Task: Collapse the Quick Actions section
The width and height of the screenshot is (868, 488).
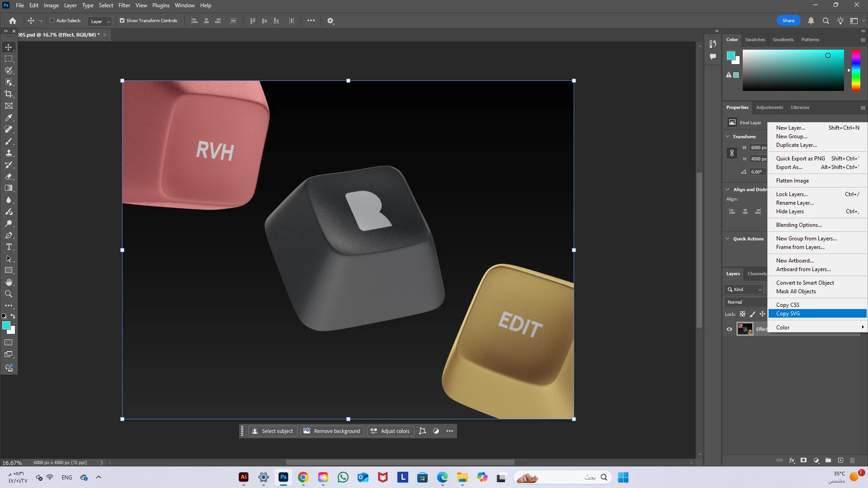Action: 727,239
